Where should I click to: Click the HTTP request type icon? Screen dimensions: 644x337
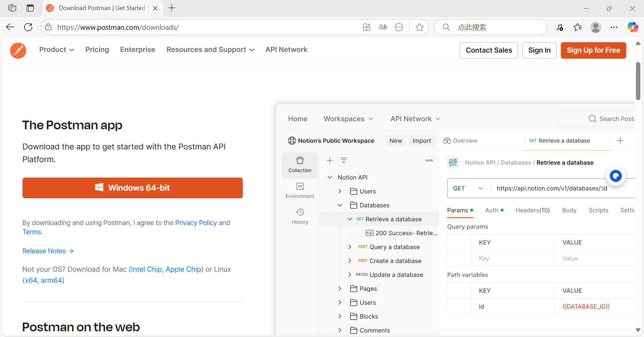tap(453, 162)
